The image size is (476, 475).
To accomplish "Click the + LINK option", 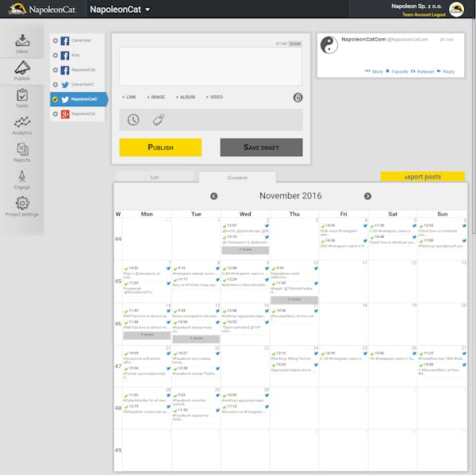I will point(129,97).
